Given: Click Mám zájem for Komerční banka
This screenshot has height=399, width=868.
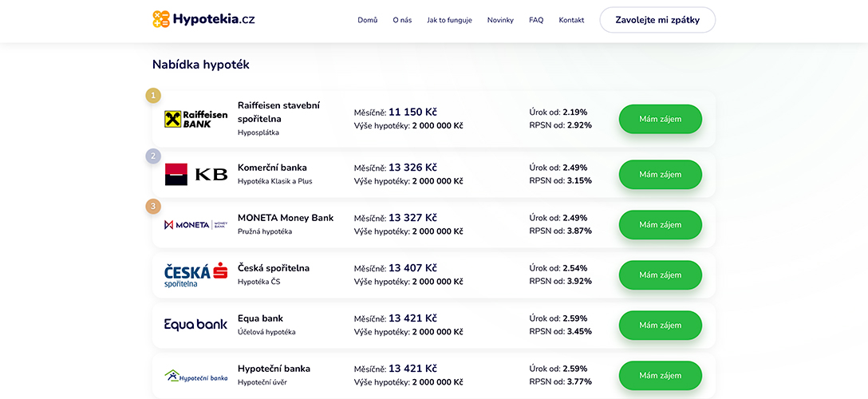Looking at the screenshot, I should [661, 174].
